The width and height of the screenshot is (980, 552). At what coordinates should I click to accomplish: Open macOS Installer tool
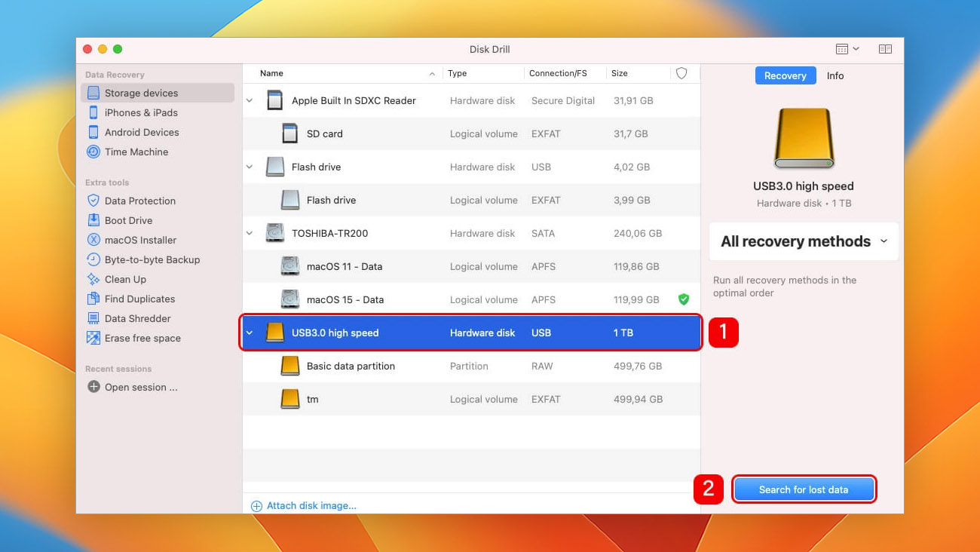(140, 240)
